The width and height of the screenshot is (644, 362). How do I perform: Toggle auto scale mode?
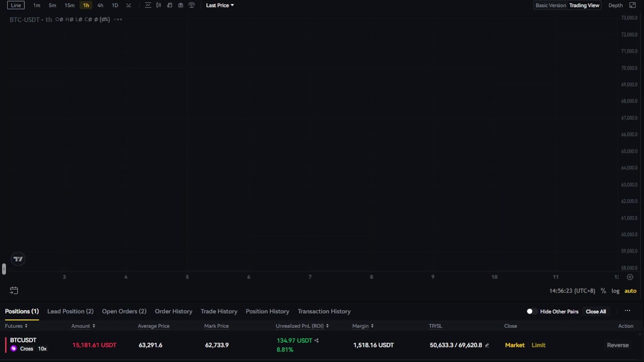(630, 291)
